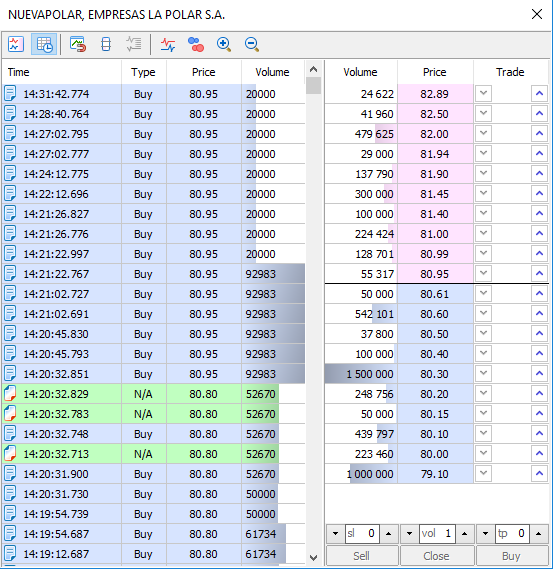Click the down chevron in 82.89 row

point(483,94)
